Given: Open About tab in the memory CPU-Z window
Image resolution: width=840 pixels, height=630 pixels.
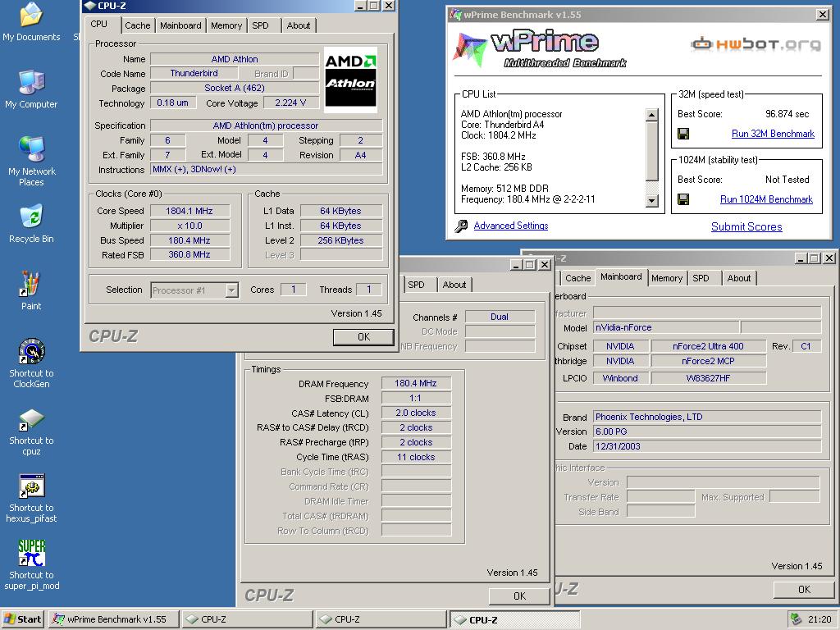Looking at the screenshot, I should [x=454, y=285].
